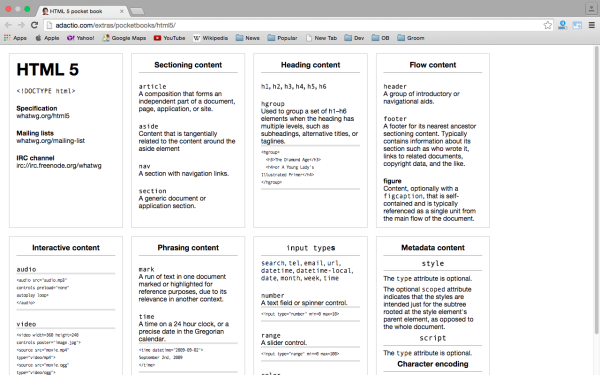This screenshot has height=375, width=600.
Task: Click the section element term
Action: pos(152,191)
